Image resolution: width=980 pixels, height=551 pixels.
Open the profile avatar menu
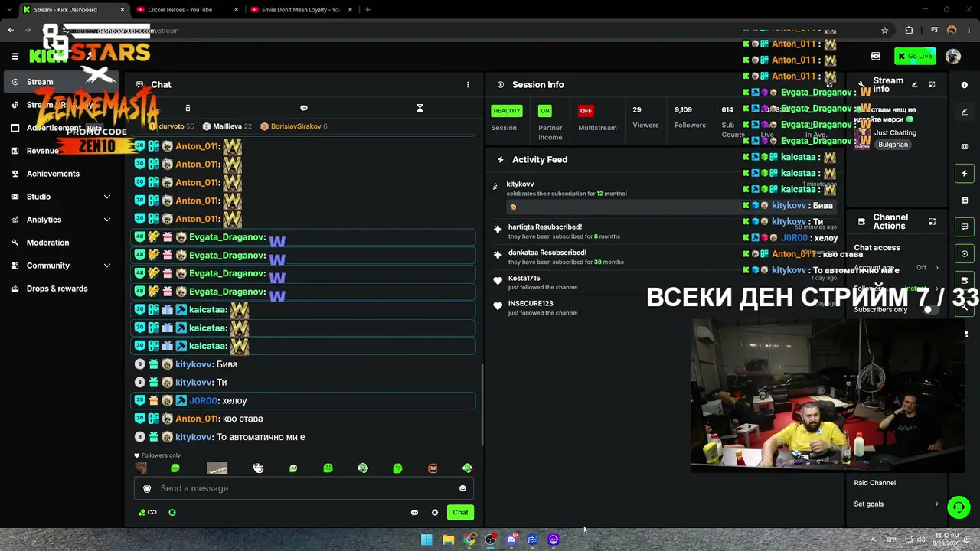[953, 56]
